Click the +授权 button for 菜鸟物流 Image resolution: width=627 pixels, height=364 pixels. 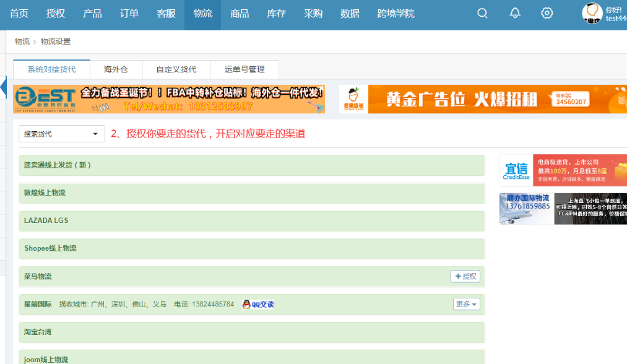tap(465, 276)
